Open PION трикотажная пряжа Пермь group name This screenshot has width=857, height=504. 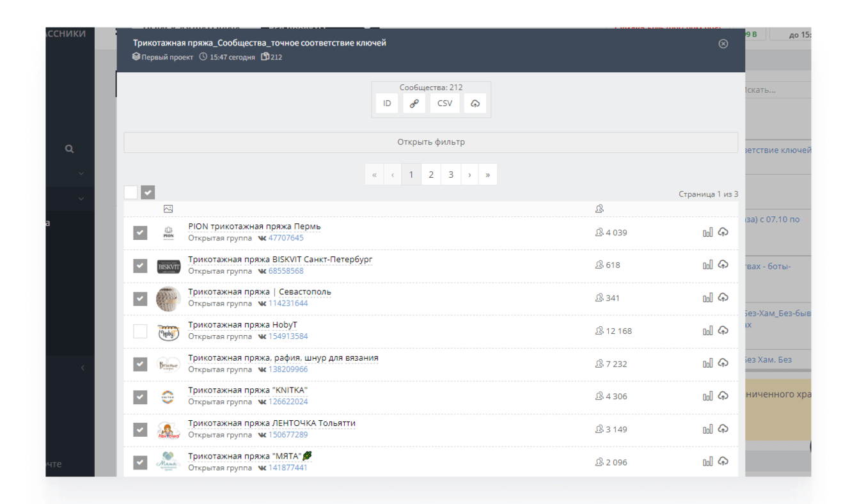point(255,226)
